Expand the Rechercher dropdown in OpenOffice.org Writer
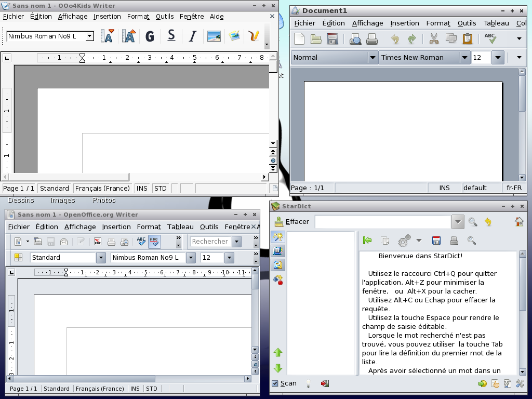The height and width of the screenshot is (399, 532). coord(236,242)
